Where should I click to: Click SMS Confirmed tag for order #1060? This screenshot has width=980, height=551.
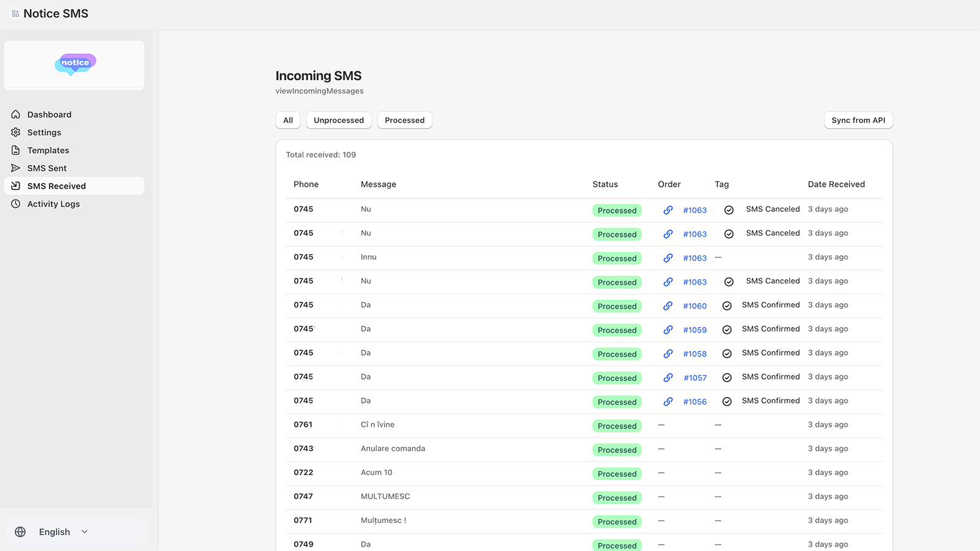tap(771, 305)
